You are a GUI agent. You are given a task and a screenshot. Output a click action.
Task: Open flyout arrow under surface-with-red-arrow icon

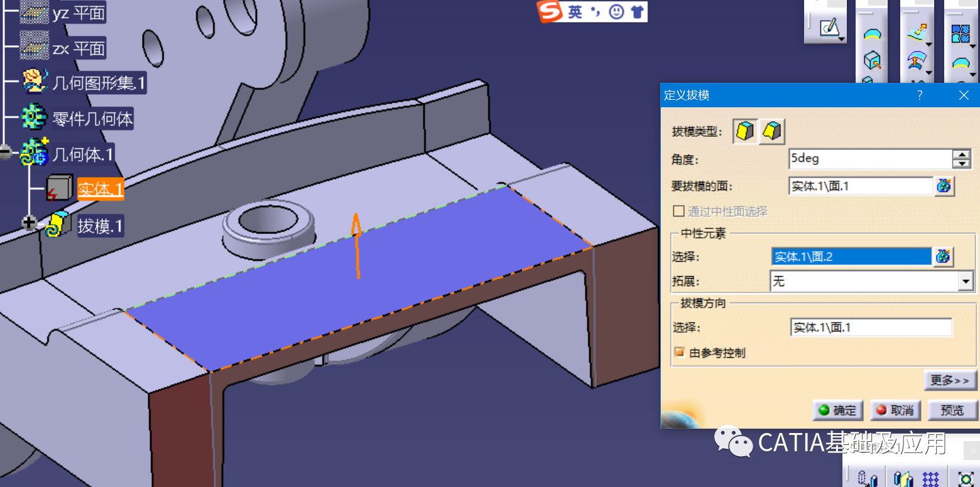tap(928, 45)
